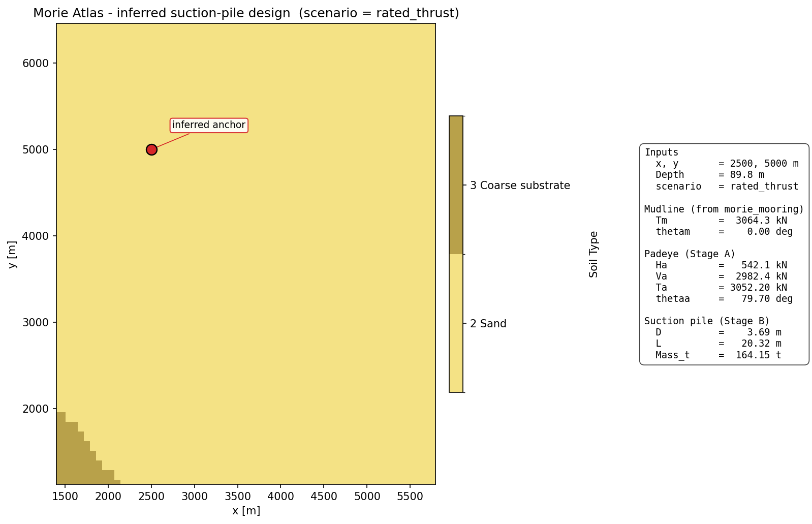Click the "Mass_t = 164.15 t" value

tap(718, 355)
